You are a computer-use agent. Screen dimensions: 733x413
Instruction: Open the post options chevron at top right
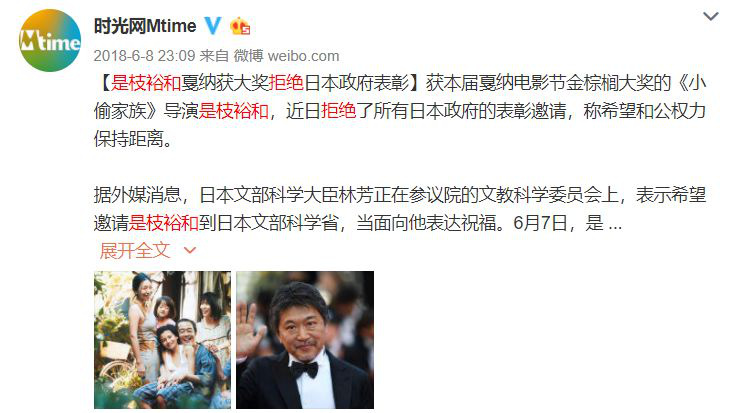coord(711,17)
